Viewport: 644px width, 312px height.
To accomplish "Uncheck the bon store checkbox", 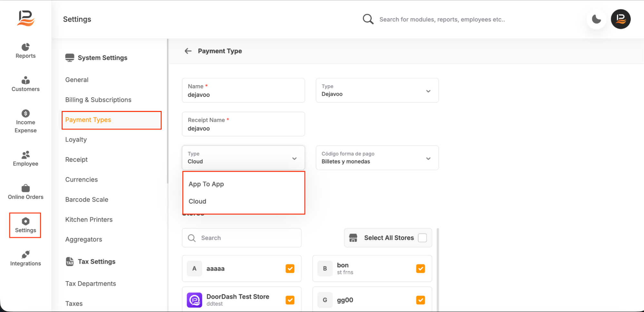I will pos(420,269).
